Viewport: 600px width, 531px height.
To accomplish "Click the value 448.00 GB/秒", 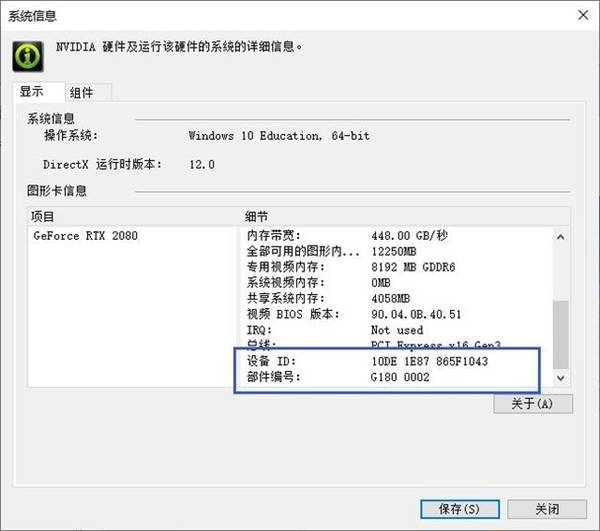I will tap(409, 236).
